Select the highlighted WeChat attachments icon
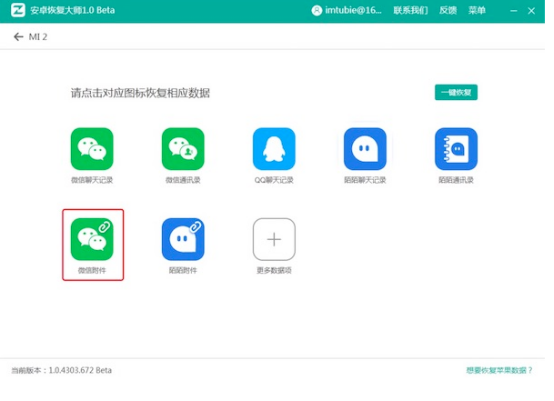554x401 pixels. coord(92,239)
